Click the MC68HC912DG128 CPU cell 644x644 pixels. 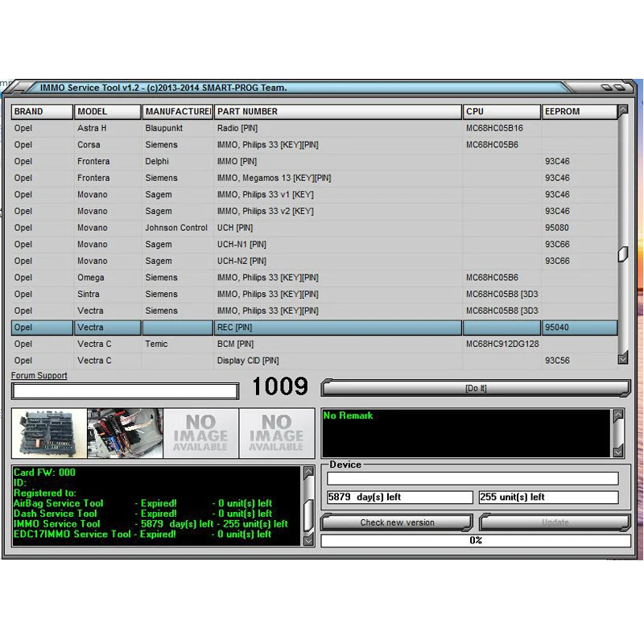pos(502,344)
